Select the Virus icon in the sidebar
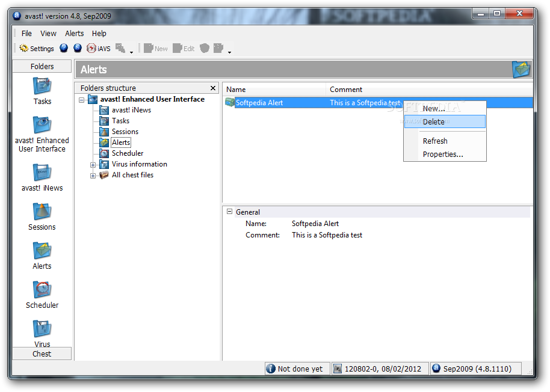This screenshot has height=392, width=550. coord(42,333)
